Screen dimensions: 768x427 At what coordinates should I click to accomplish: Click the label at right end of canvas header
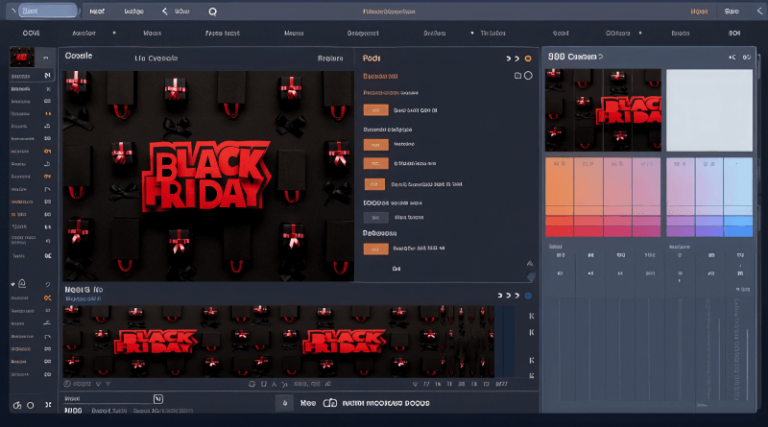[330, 58]
